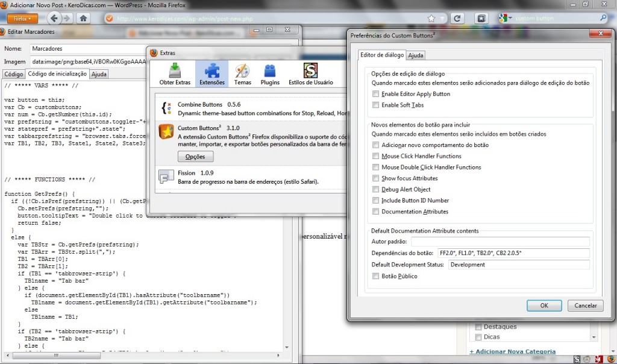Go forward with the browser Forward arrow
This screenshot has width=617, height=364.
(67, 18)
